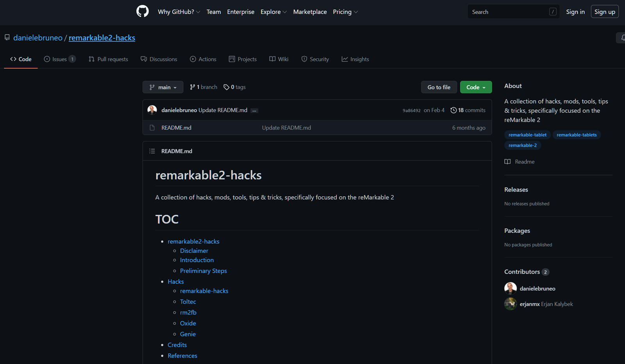
Task: Open Update README.md message in file row
Action: (x=286, y=128)
